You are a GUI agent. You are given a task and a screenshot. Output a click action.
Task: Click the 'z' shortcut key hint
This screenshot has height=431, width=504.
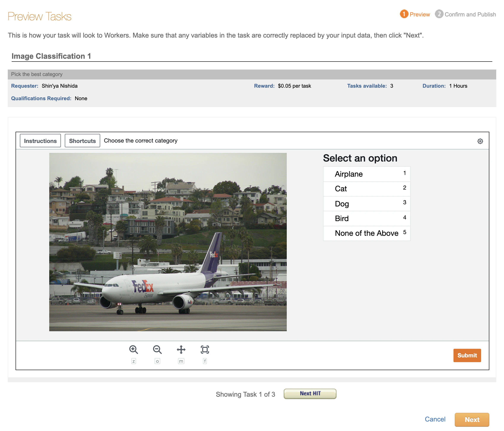click(x=133, y=361)
